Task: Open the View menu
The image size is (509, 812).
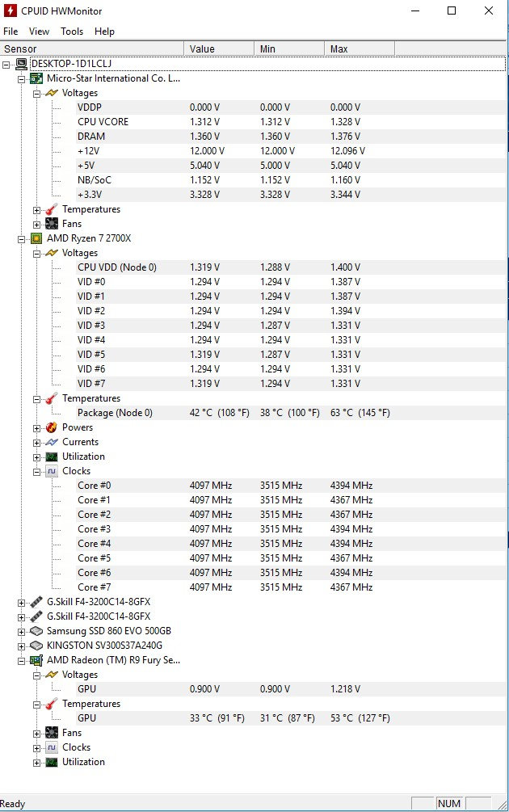Action: tap(39, 31)
